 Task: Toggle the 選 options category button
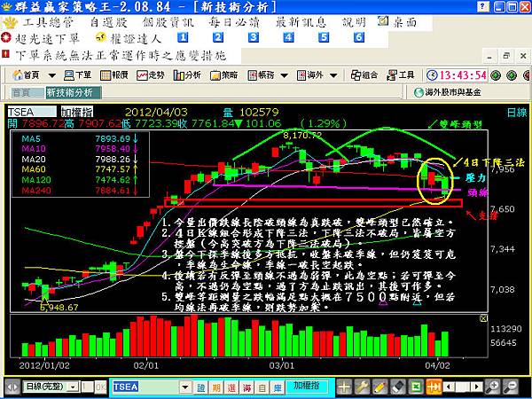click(231, 387)
